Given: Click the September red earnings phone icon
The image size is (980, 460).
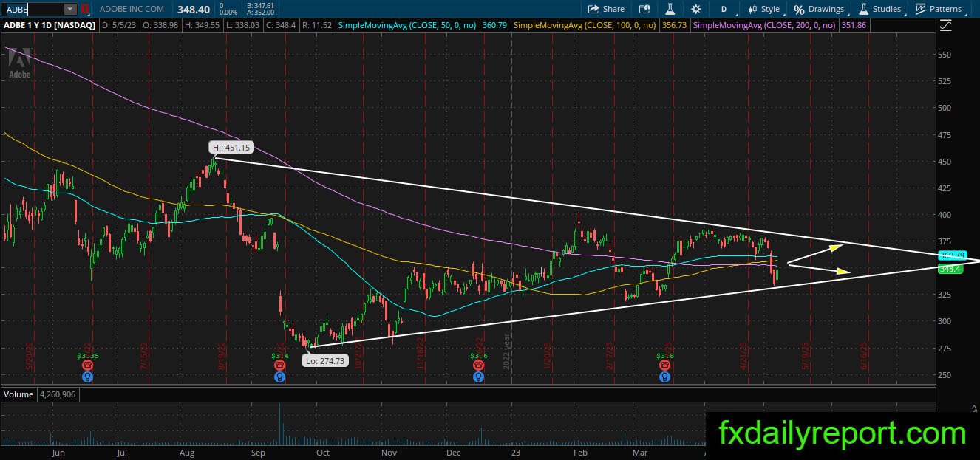Looking at the screenshot, I should 280,365.
